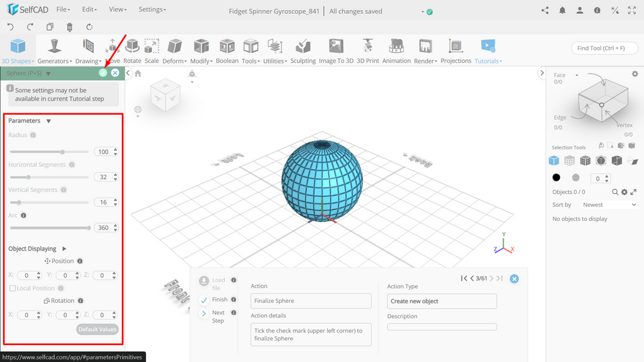Viewport: 644px width, 362px height.
Task: Open the Utilities dropdown
Action: click(x=275, y=51)
